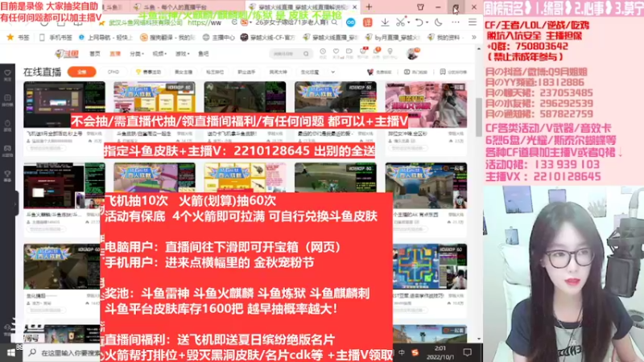
Task: Toggle browser night mode moon icon
Action: pos(439,23)
